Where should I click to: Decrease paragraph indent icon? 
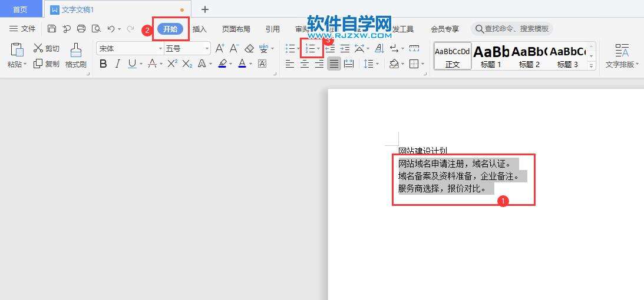(x=330, y=48)
